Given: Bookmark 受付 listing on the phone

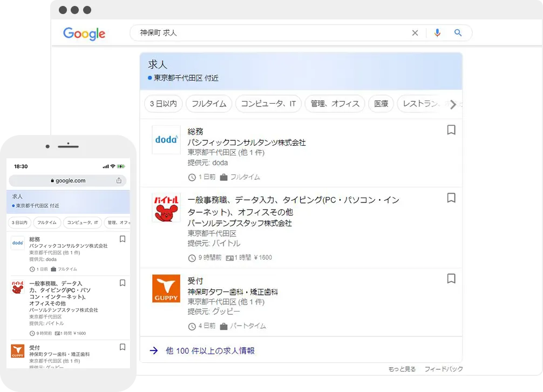Looking at the screenshot, I should click(x=122, y=347).
